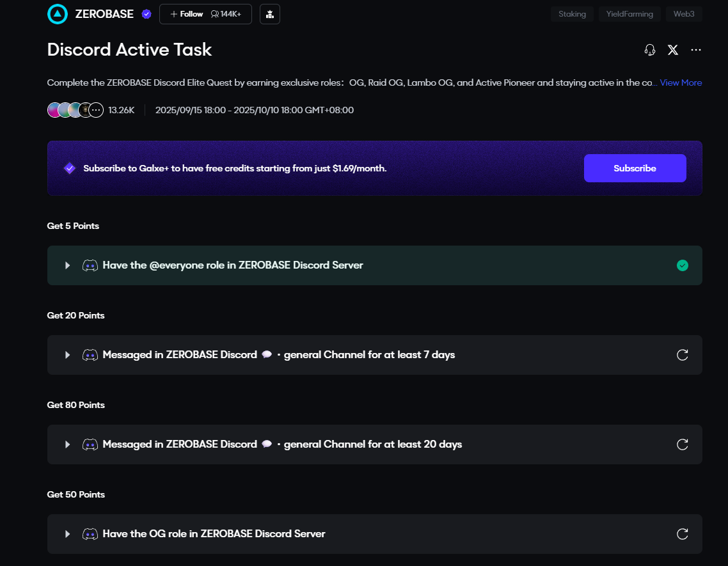This screenshot has height=566, width=728.
Task: Click the ZEROBASE avatar logo
Action: [58, 13]
